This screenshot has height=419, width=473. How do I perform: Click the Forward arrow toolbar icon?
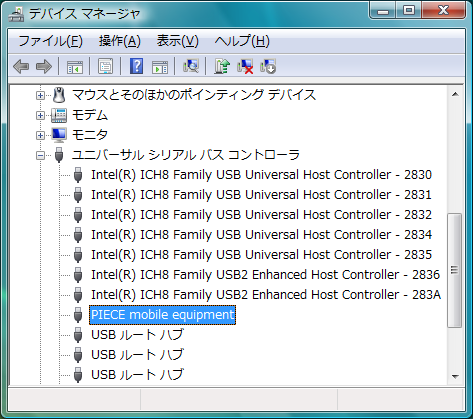click(x=44, y=66)
